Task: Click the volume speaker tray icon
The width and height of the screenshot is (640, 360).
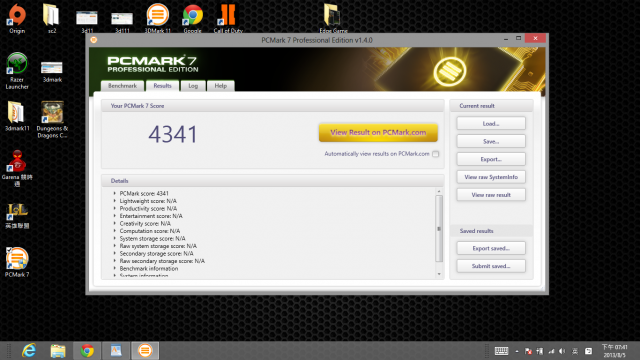Action: tap(562, 351)
